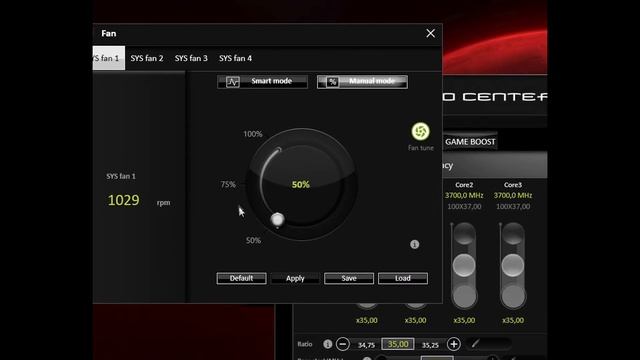
Task: Open GAME BOOST tab in Command Center
Action: tap(470, 142)
